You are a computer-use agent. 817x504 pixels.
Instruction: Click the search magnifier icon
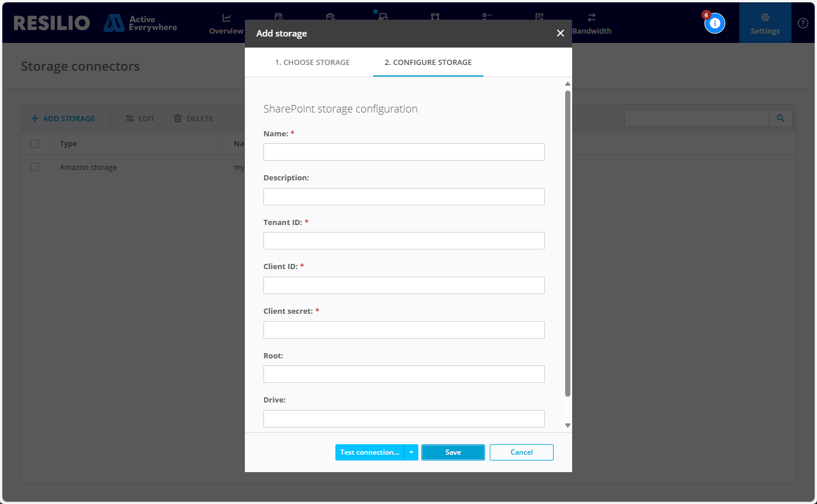point(780,118)
